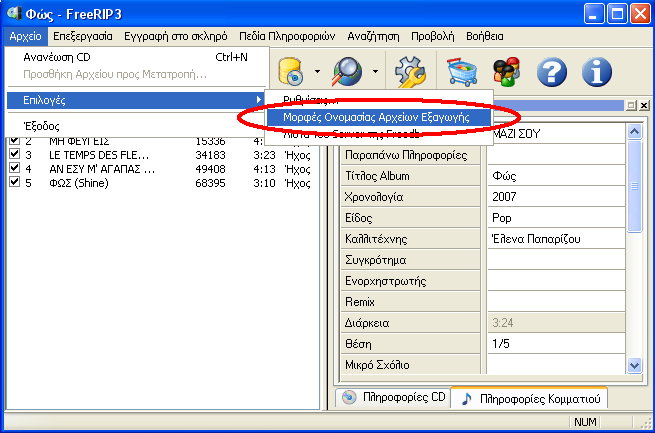The height and width of the screenshot is (433, 655).
Task: Open the Εγγραφή στο σκληρό menu
Action: pyautogui.click(x=176, y=36)
